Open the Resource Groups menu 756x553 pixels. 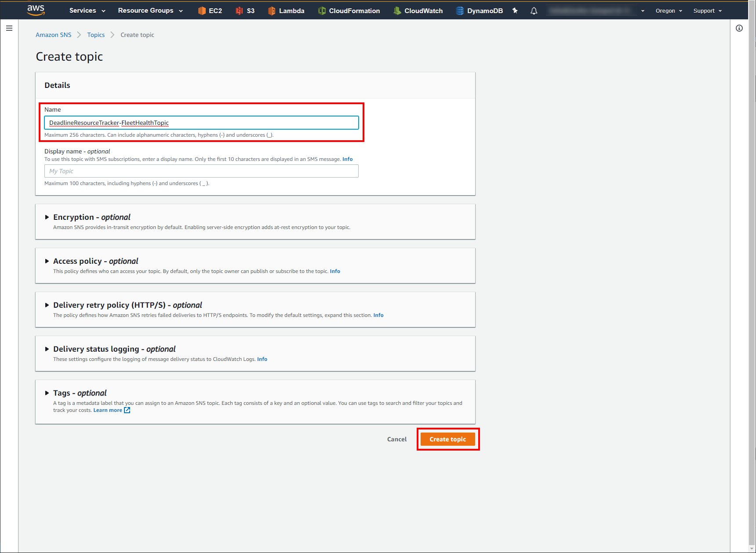click(x=150, y=11)
